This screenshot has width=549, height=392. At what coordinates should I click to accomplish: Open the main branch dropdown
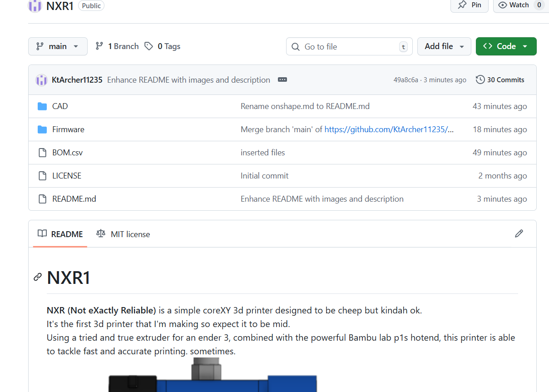click(58, 46)
